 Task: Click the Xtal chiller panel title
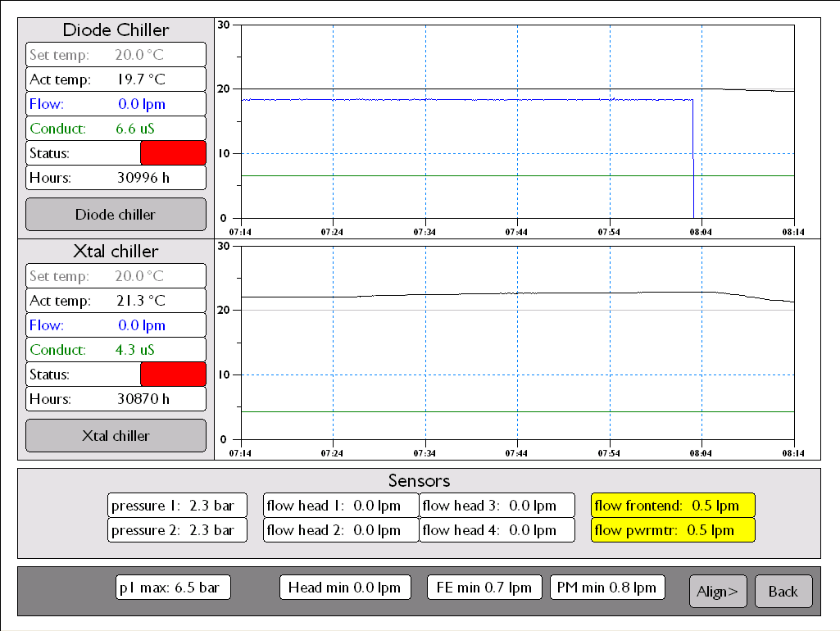click(x=116, y=252)
